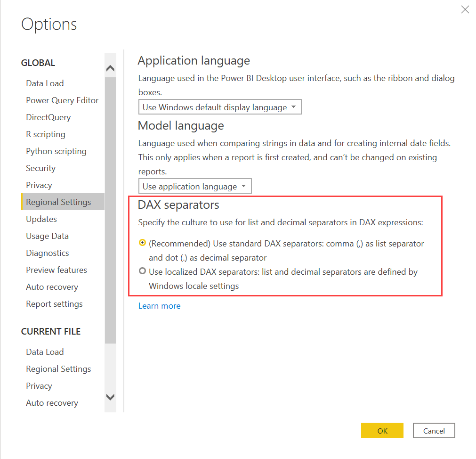This screenshot has width=476, height=459.
Task: Dismiss the dialog with Cancel
Action: click(433, 430)
